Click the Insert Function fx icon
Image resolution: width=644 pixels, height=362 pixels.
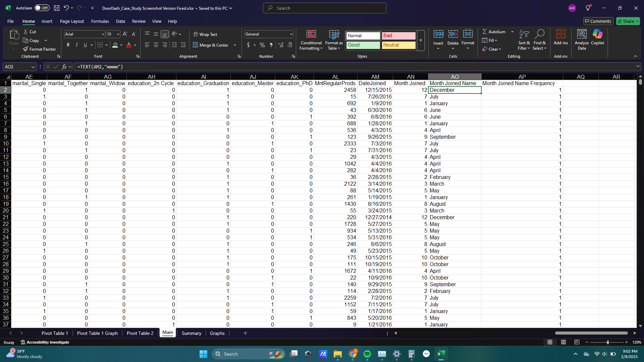point(64,67)
